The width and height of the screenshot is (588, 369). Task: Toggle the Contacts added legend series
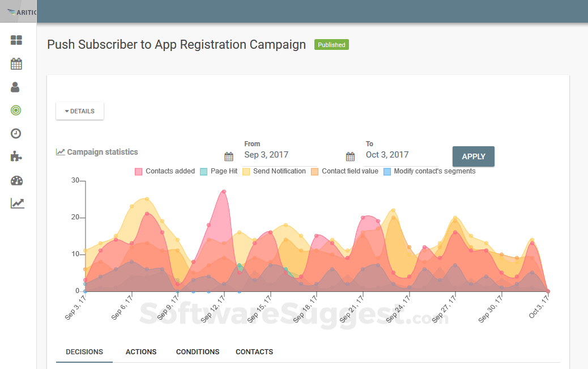[x=164, y=171]
